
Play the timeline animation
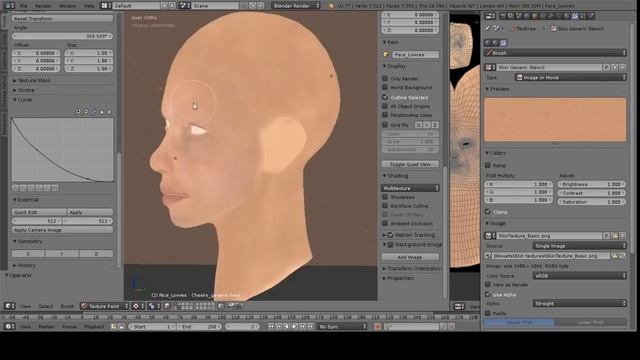point(294,326)
